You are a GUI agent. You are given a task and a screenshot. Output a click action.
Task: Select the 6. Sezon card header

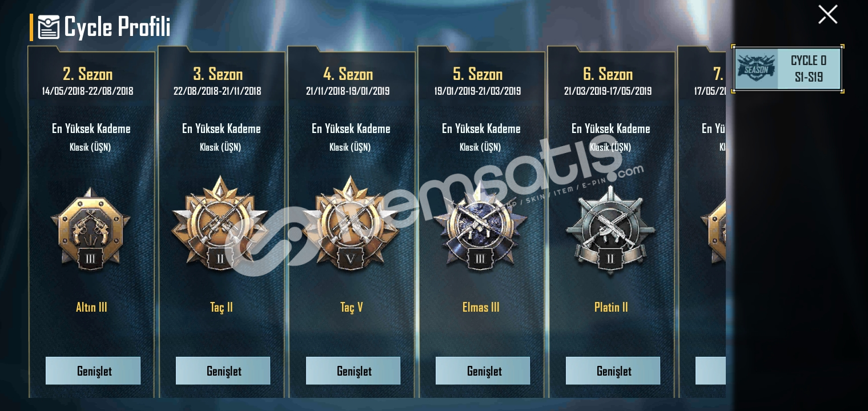608,80
